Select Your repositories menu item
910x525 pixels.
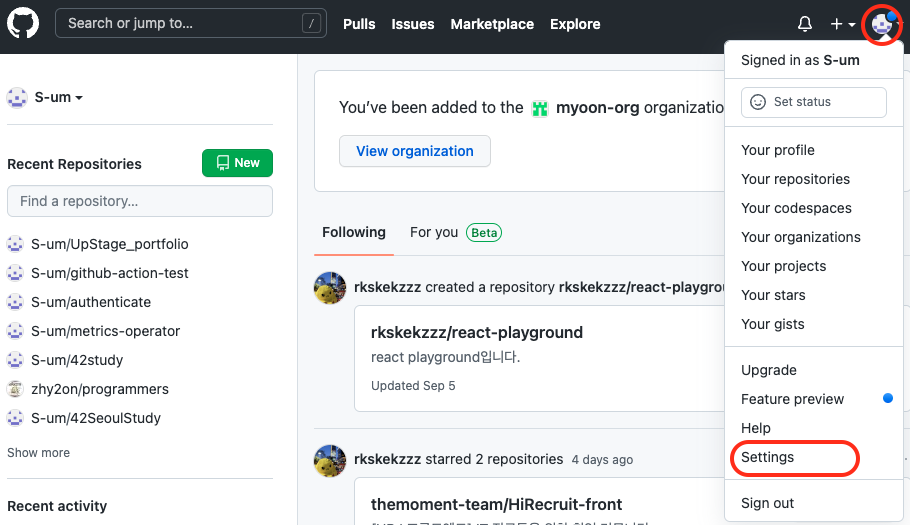(x=795, y=179)
